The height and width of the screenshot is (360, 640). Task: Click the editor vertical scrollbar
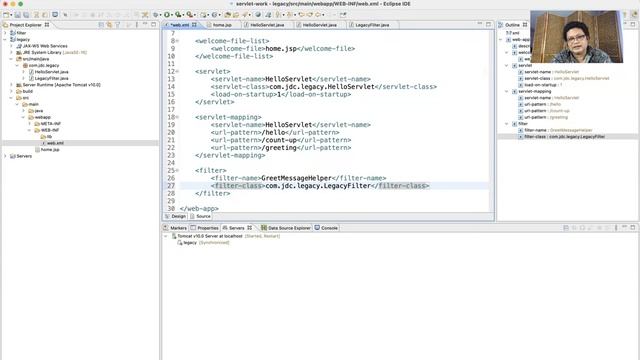(x=491, y=122)
